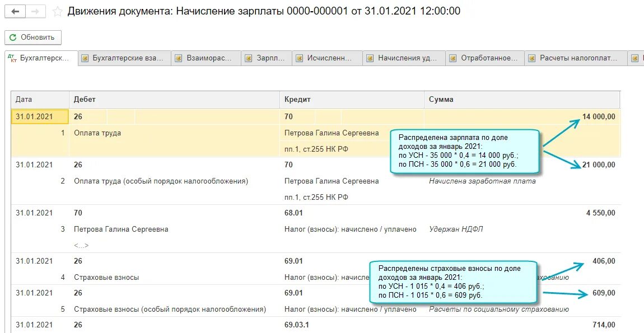Click Страховые взносы debit cell in row 4

[106, 277]
